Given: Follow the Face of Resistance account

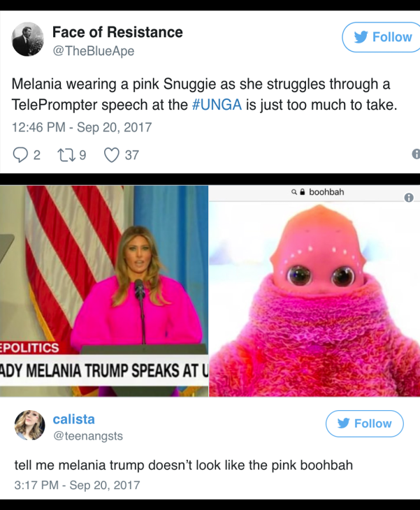Looking at the screenshot, I should (x=381, y=37).
